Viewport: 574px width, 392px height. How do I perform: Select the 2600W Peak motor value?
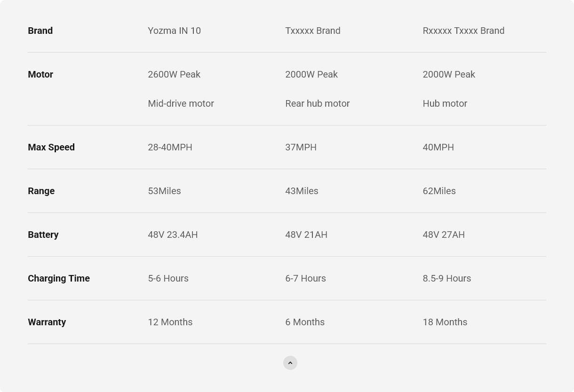point(174,74)
